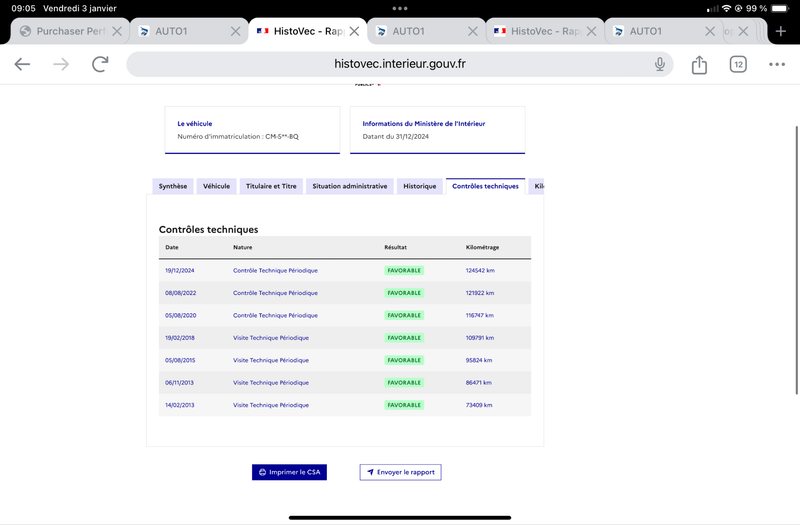Open the browser three-dot menu

[777, 64]
